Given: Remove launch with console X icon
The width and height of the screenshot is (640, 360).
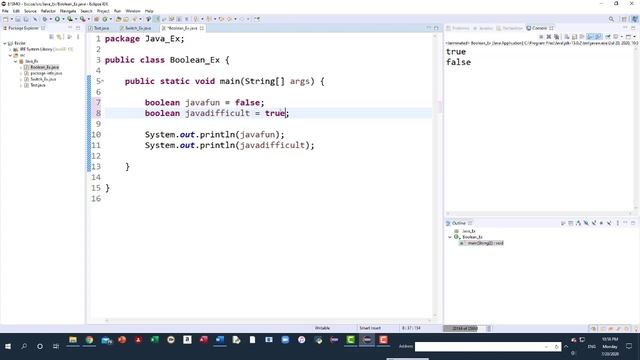Looking at the screenshot, I should click(549, 37).
